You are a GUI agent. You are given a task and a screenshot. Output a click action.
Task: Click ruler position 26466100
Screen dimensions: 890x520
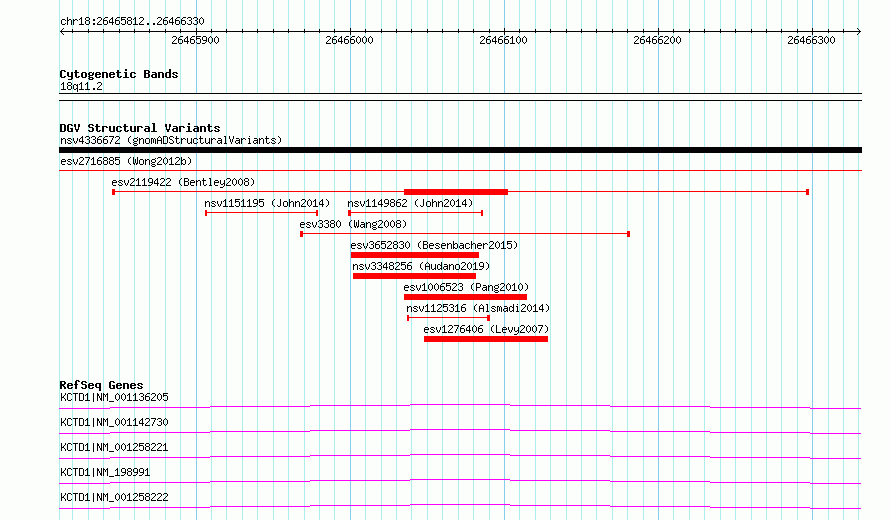pyautogui.click(x=503, y=40)
